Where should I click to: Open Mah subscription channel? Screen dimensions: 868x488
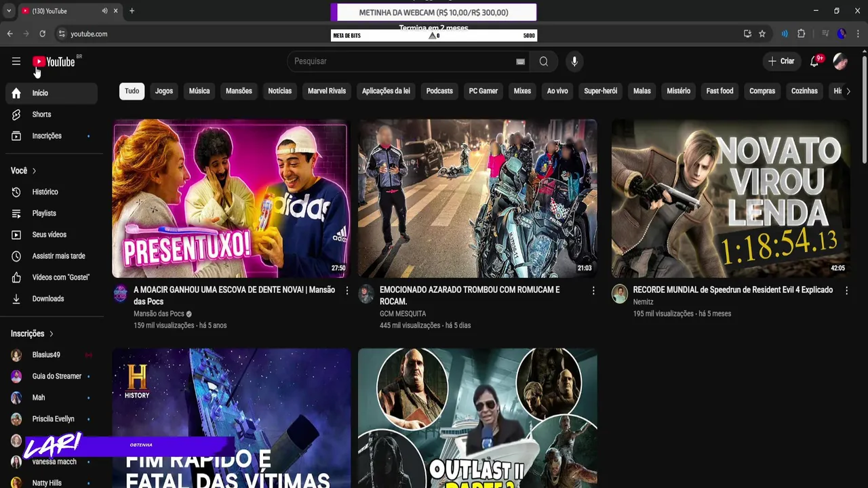(52, 398)
